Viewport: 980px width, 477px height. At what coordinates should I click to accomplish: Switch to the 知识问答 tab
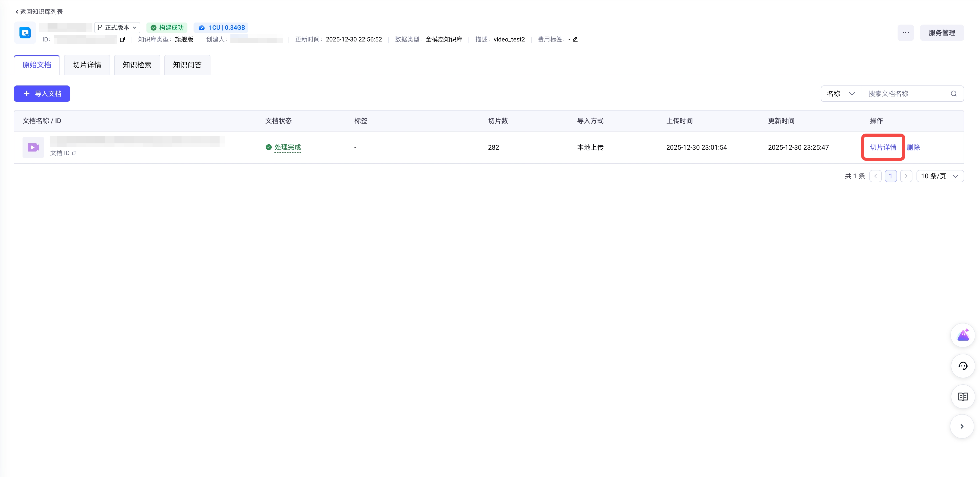pos(187,65)
